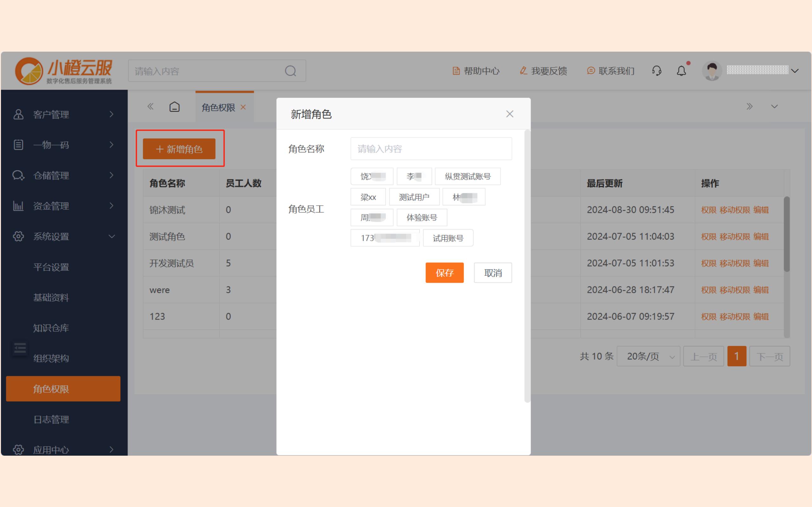The image size is (812, 507).
Task: Click the sidebar collapse menu icon
Action: coord(20,348)
